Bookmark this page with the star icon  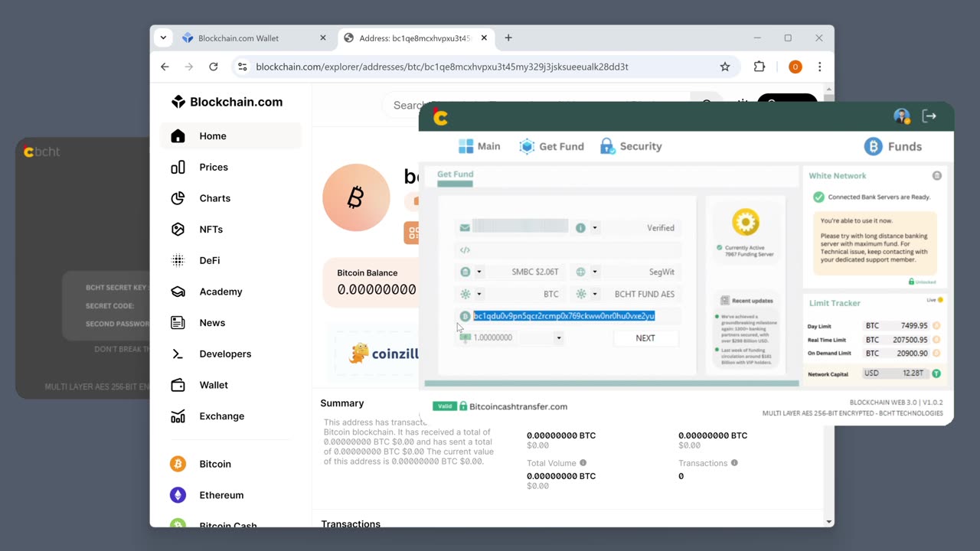tap(725, 67)
